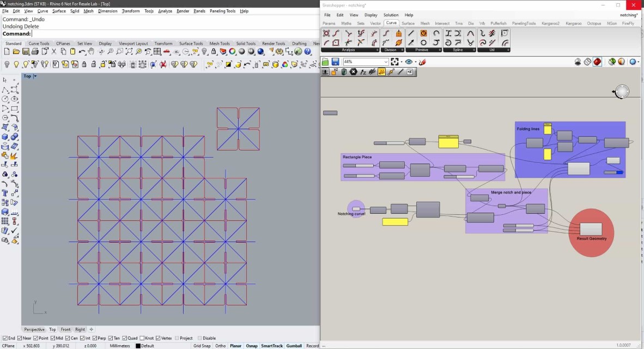Expand the Primitive component group
The width and height of the screenshot is (644, 349).
tap(440, 50)
